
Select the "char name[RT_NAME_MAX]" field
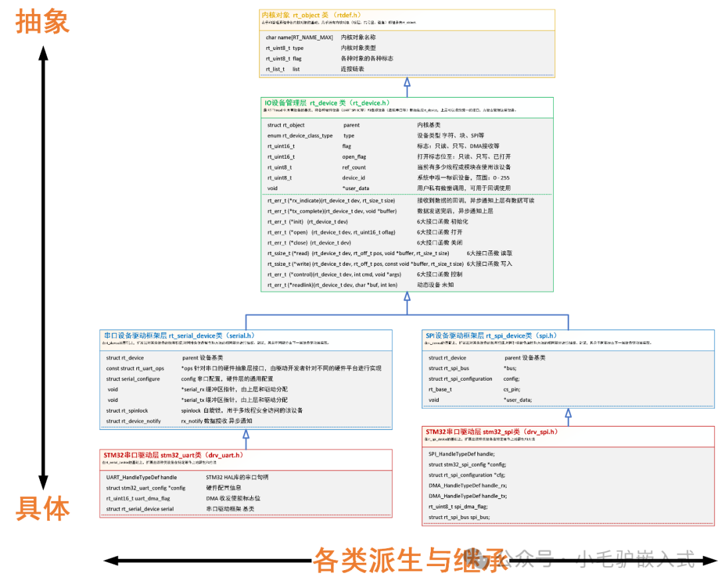point(299,37)
